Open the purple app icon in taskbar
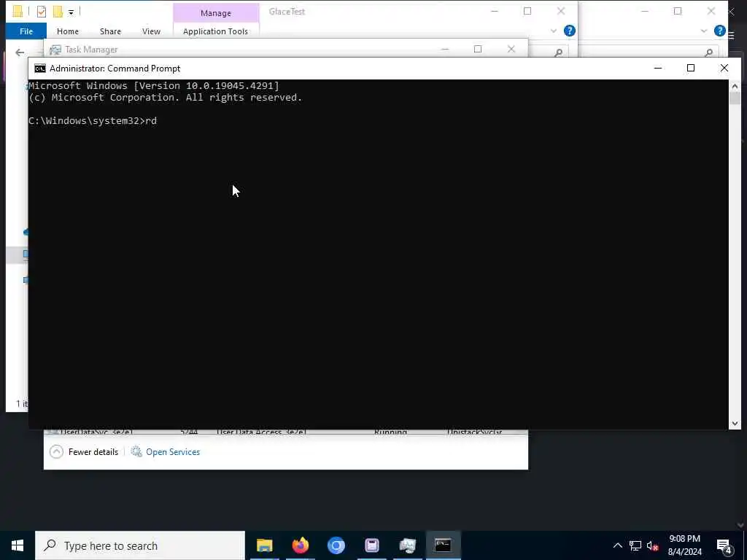The image size is (747, 560). pos(371,545)
